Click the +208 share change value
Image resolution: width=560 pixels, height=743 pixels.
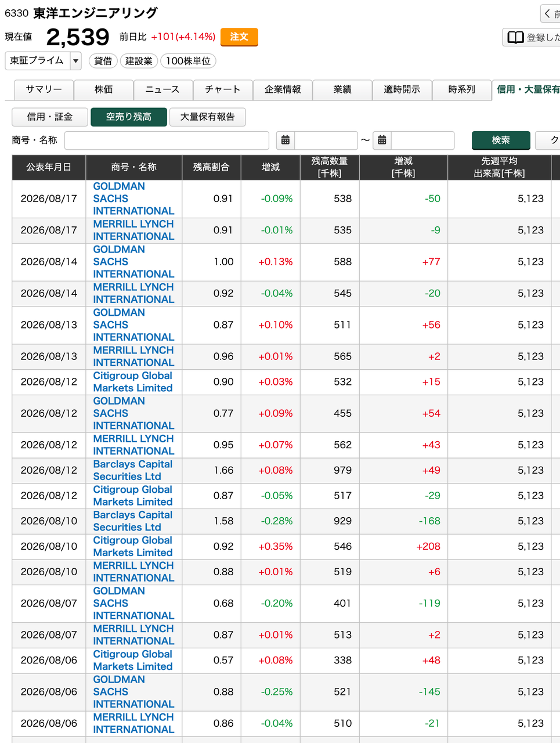(x=428, y=546)
